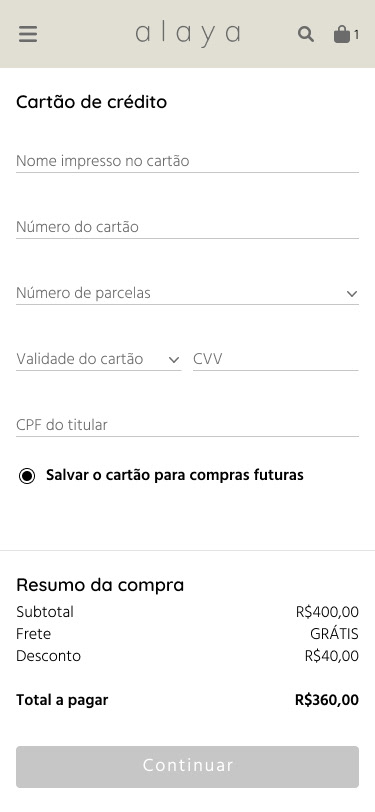Open the shopping bag cart icon

pyautogui.click(x=341, y=34)
